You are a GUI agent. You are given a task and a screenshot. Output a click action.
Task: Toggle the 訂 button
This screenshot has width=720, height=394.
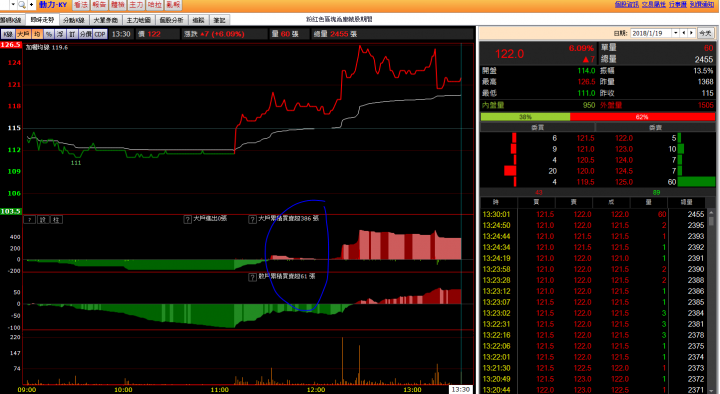pos(72,34)
